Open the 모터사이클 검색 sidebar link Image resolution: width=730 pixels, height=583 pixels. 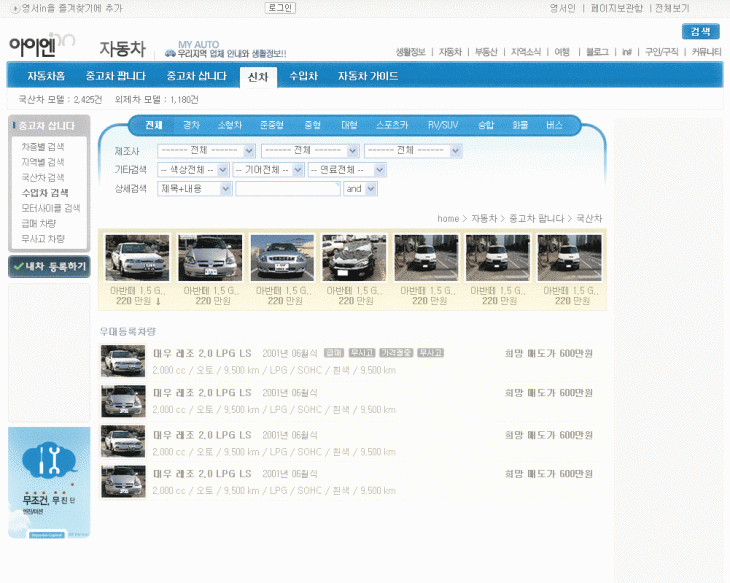point(51,208)
